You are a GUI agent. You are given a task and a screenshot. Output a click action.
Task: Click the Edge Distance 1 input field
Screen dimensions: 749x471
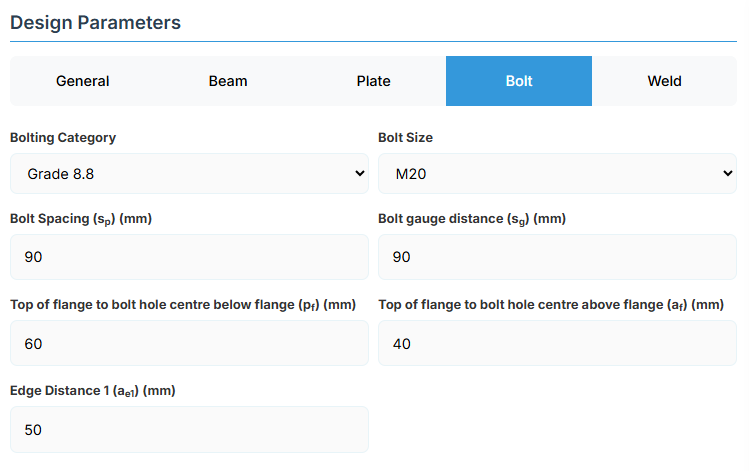click(x=189, y=430)
